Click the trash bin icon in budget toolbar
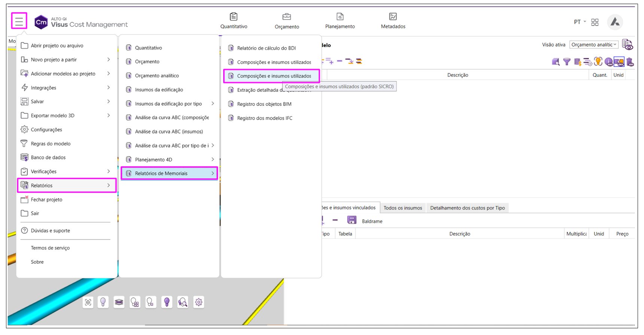 [630, 62]
